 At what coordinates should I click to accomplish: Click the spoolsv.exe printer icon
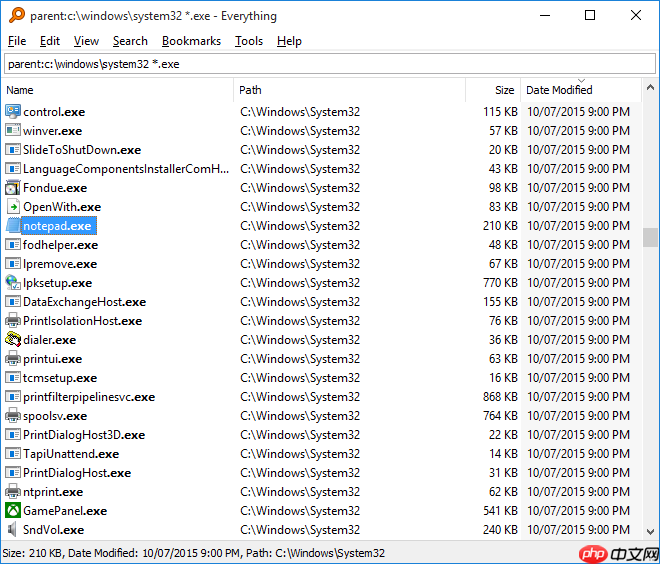point(13,415)
